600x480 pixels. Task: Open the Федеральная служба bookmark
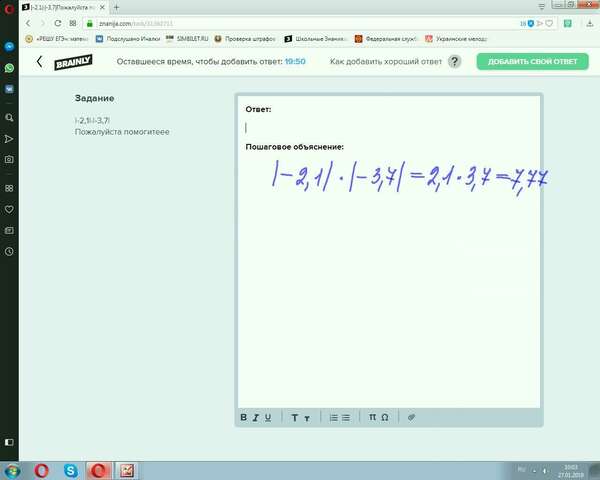[x=385, y=39]
